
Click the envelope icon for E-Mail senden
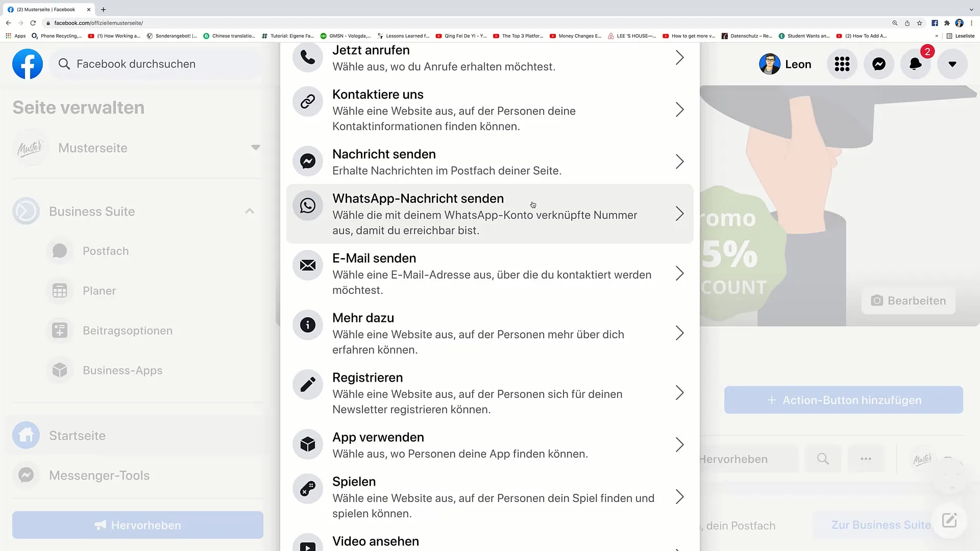308,265
